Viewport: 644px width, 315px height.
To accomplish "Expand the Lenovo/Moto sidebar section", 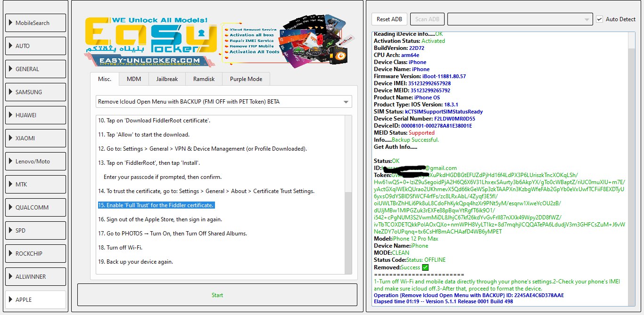I will [x=35, y=161].
